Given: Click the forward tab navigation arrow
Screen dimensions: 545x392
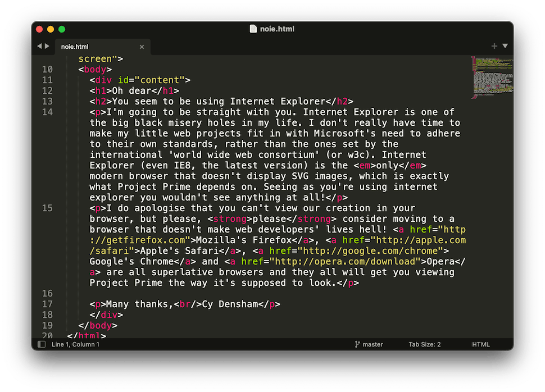Looking at the screenshot, I should 47,46.
